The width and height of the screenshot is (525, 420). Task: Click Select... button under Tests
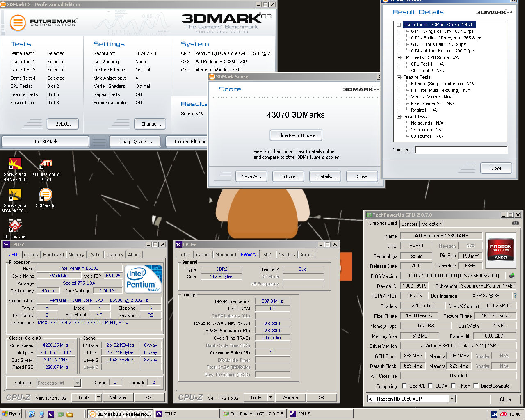(x=62, y=124)
